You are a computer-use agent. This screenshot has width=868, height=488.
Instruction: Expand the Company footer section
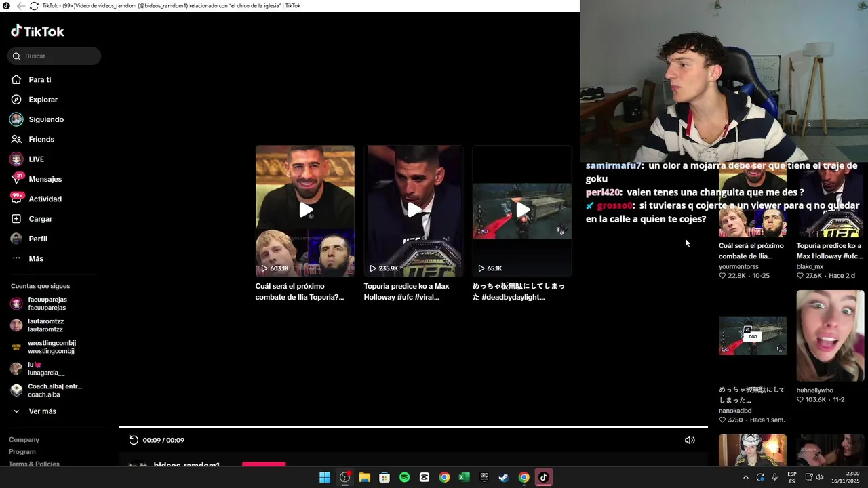[24, 440]
